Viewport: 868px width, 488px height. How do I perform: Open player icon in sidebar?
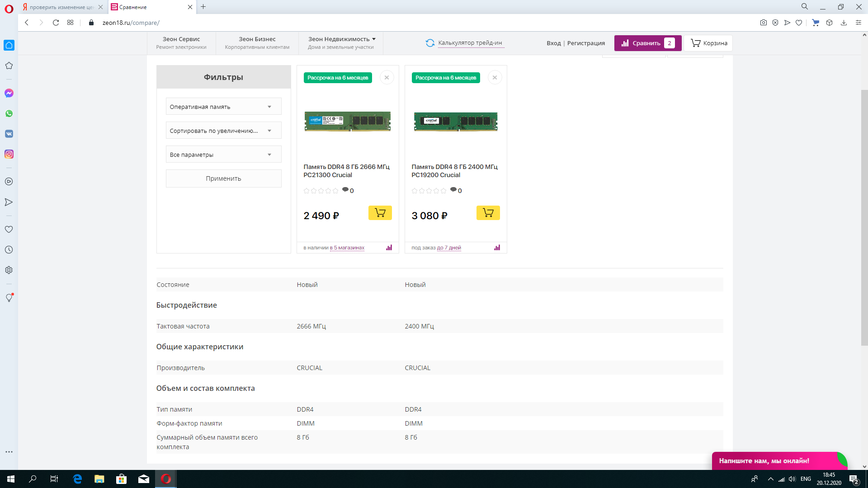click(9, 182)
